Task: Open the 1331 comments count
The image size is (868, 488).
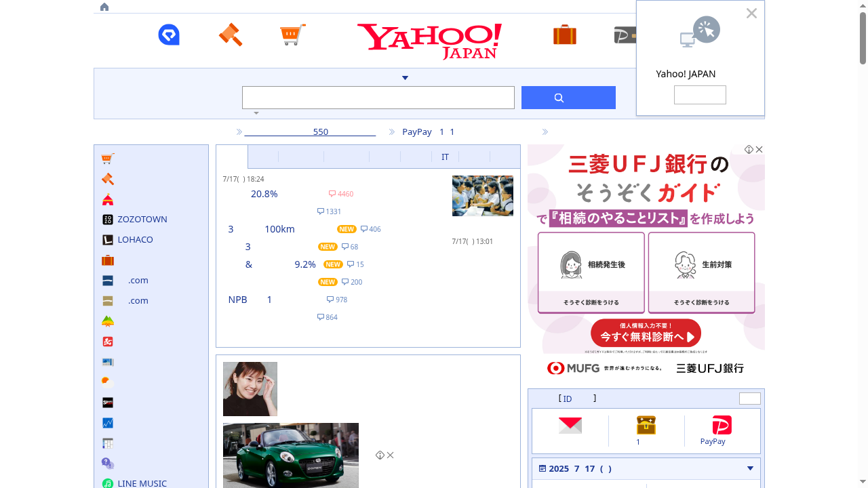Action: (x=329, y=211)
